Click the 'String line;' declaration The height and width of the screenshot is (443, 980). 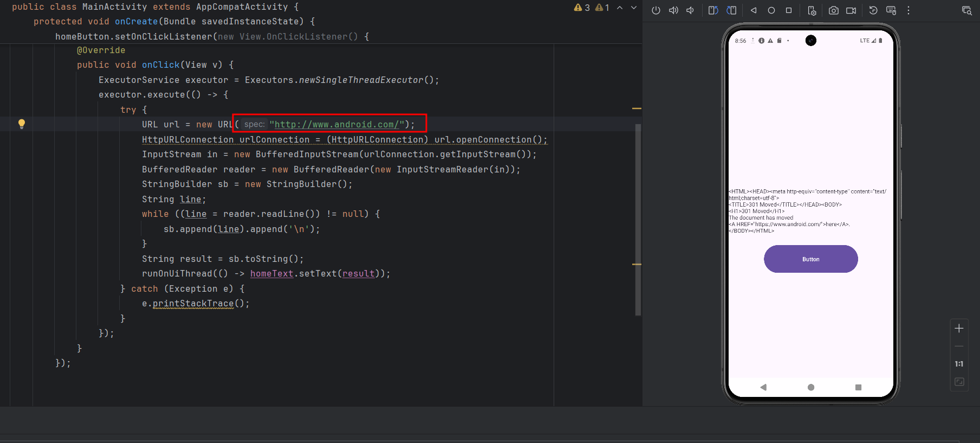click(x=174, y=199)
